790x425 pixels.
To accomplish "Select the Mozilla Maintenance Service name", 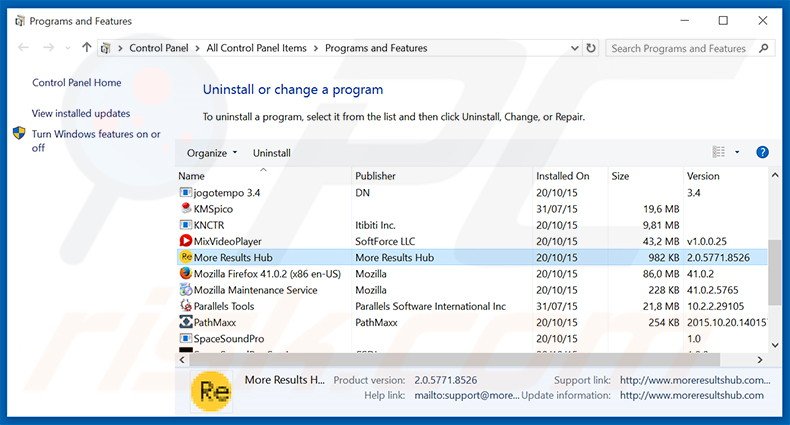I will (255, 290).
